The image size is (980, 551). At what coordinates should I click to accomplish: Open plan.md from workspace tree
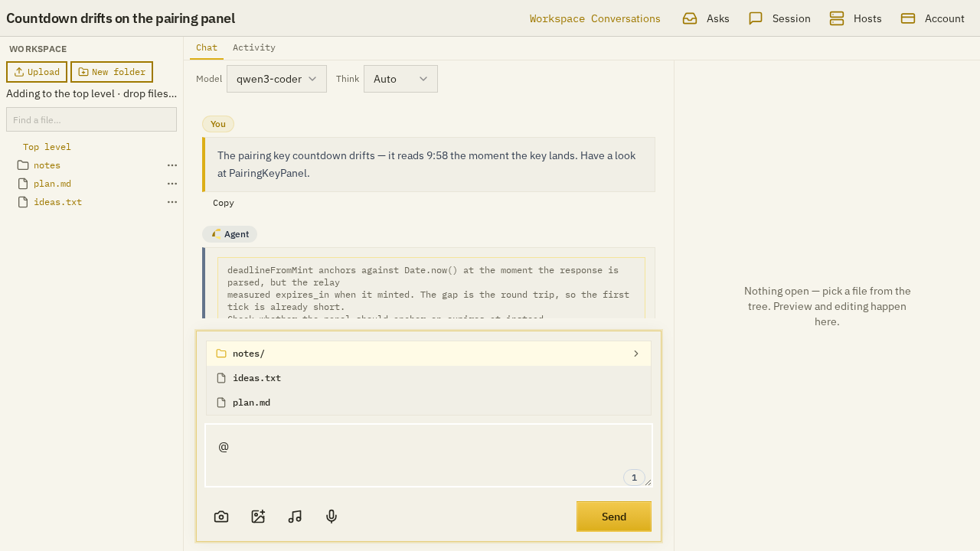pos(52,184)
